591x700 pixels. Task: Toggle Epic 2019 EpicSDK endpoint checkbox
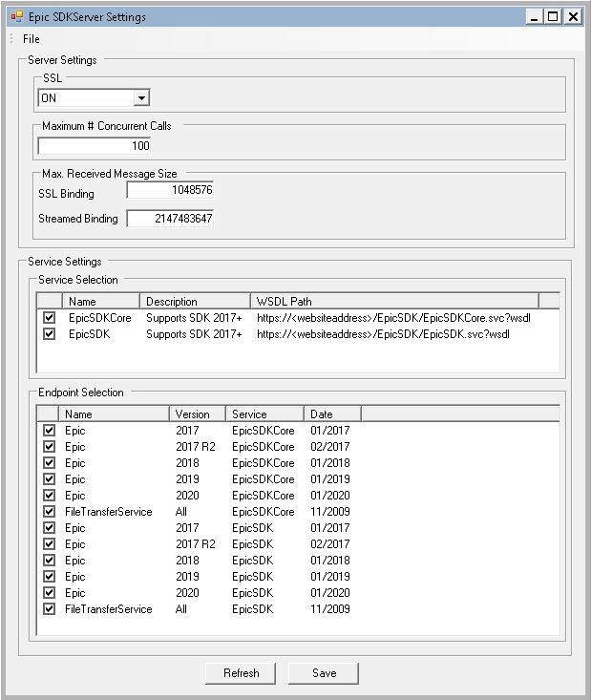pos(49,577)
